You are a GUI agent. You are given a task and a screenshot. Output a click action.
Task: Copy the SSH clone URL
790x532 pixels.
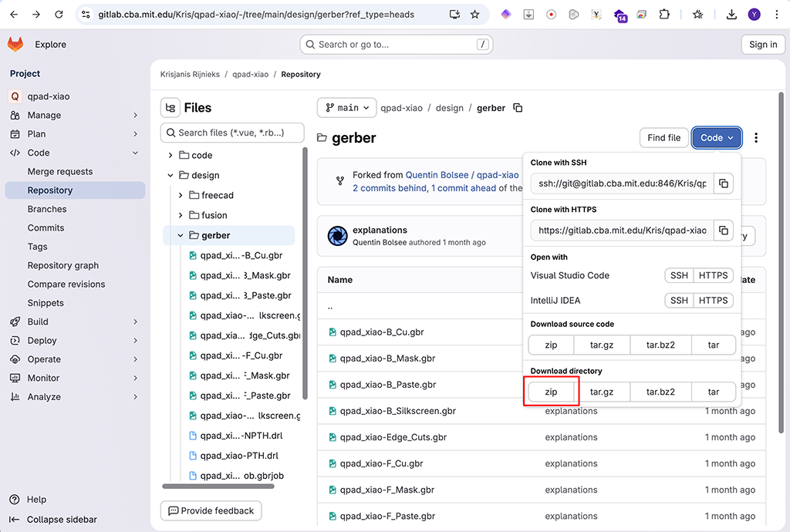723,184
